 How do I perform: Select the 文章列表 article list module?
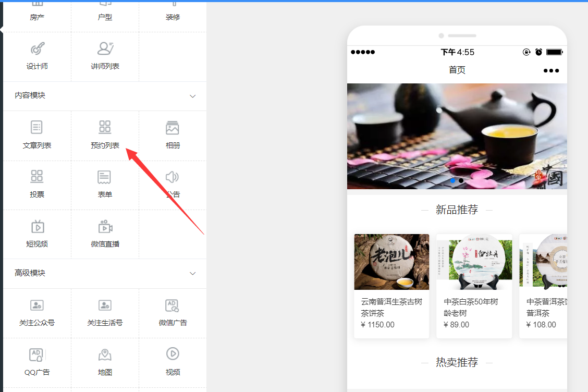point(37,136)
